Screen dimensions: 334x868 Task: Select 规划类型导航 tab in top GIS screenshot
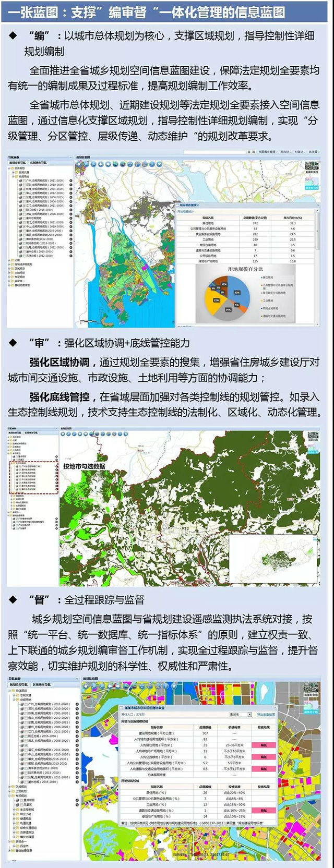point(18,163)
